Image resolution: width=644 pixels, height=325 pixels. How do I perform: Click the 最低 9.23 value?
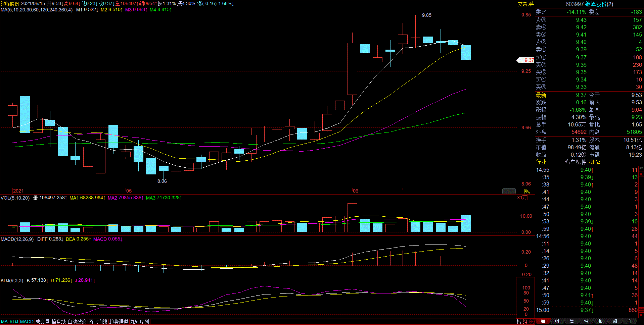(x=637, y=117)
